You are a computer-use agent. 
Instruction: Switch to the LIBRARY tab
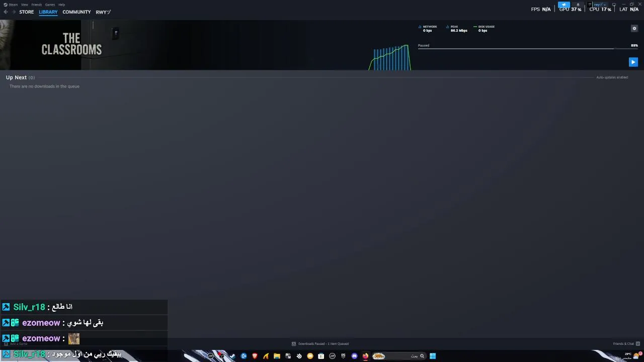(48, 12)
